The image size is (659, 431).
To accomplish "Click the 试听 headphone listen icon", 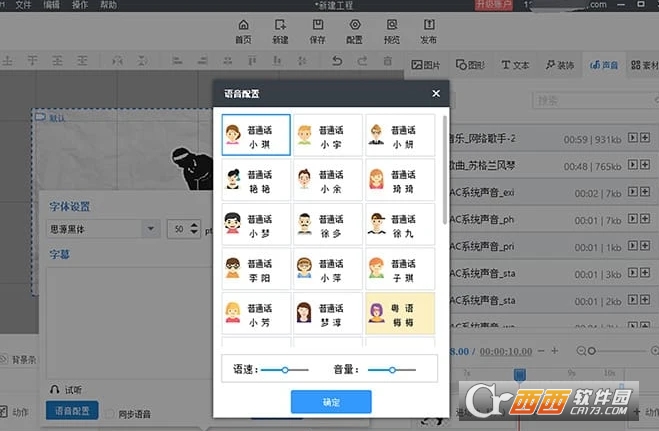I will 55,389.
